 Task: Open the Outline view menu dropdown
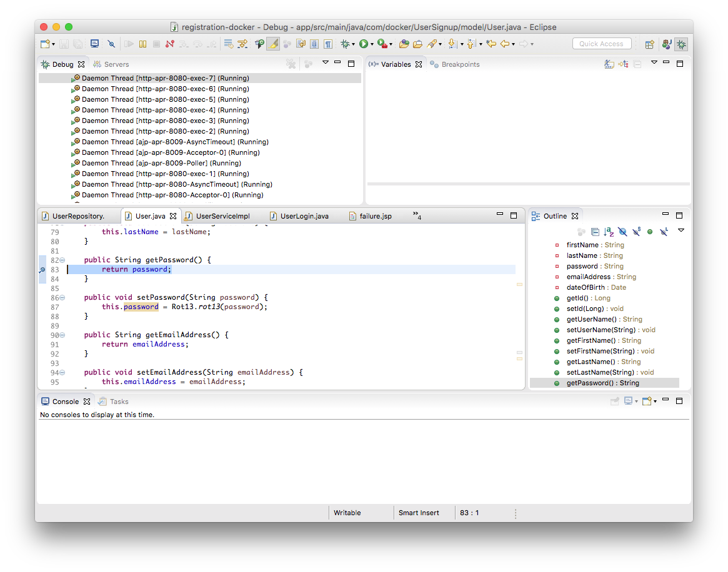[681, 230]
